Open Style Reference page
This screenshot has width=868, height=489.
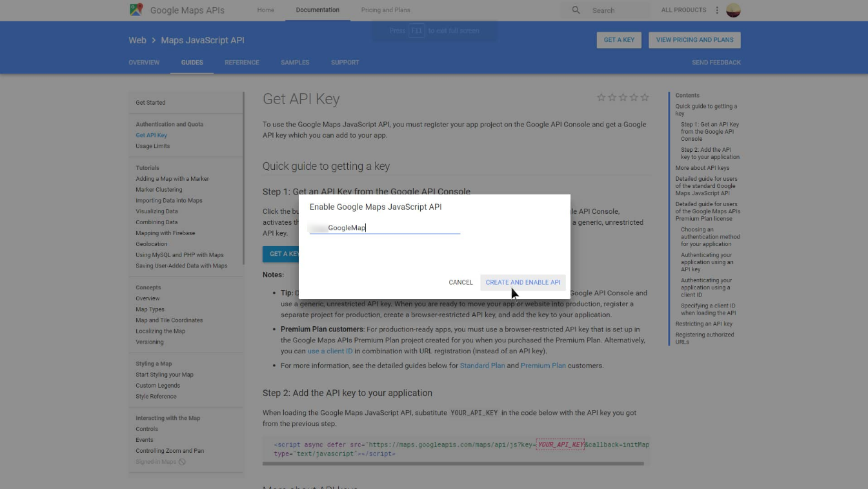click(156, 397)
